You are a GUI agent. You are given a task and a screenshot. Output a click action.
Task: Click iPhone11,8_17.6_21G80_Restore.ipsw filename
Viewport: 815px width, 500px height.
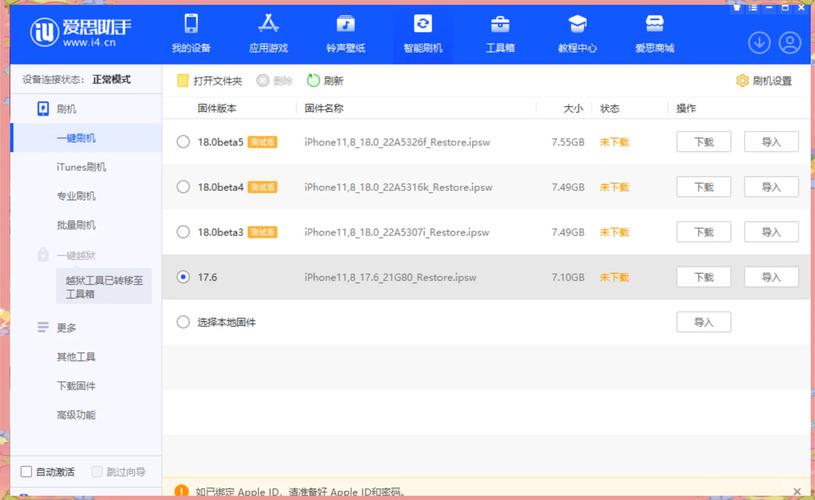click(390, 278)
